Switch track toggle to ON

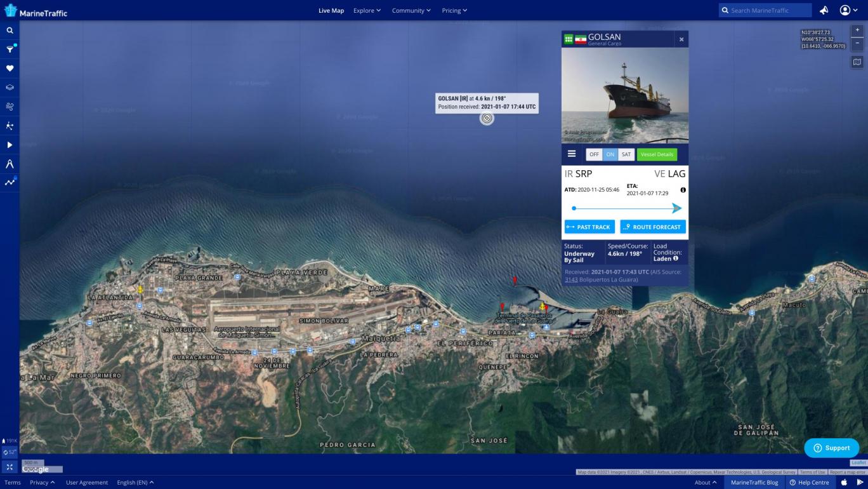[x=610, y=154]
